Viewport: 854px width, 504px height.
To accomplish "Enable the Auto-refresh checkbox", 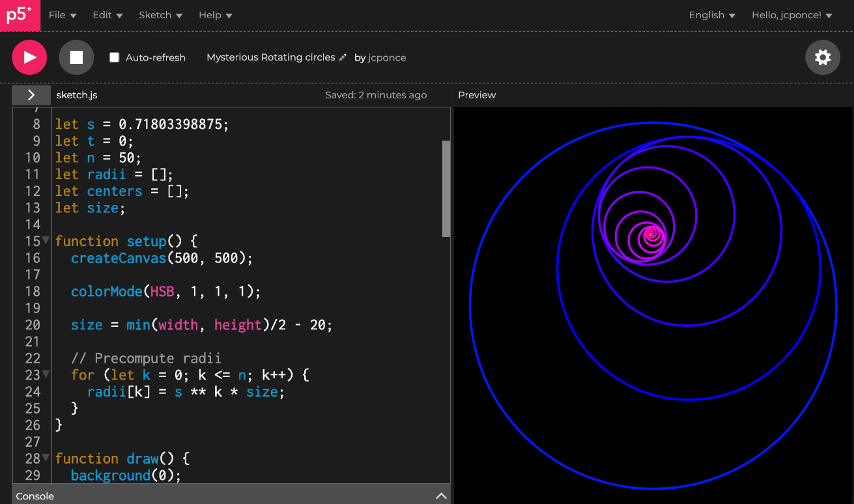I will pyautogui.click(x=115, y=57).
